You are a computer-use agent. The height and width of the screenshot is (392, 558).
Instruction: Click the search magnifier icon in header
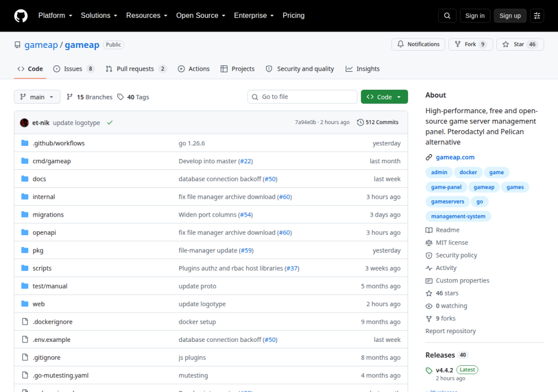click(x=447, y=16)
